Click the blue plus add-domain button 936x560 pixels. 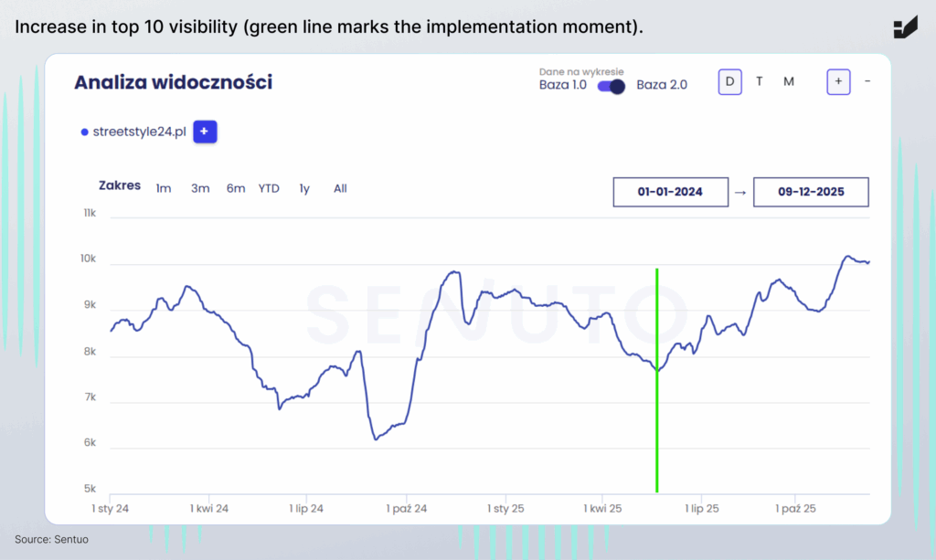click(204, 132)
